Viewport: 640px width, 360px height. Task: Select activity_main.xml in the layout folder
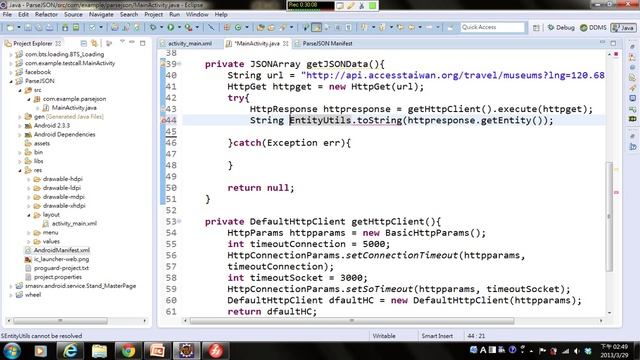(74, 224)
